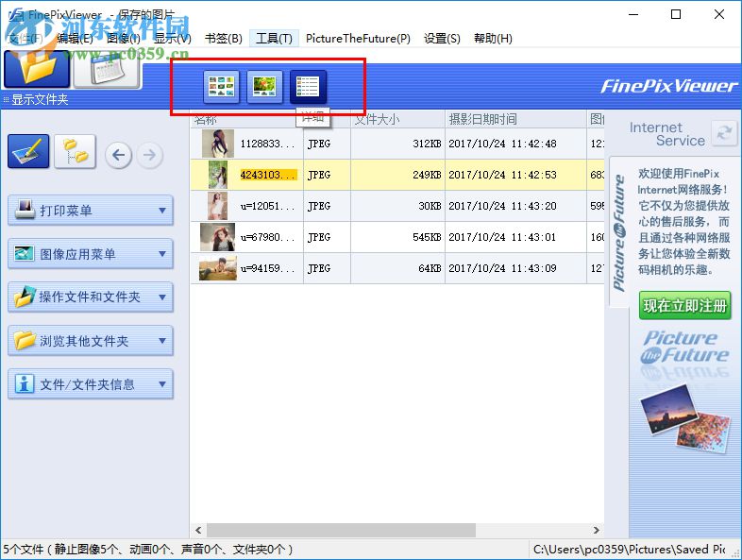This screenshot has height=560, width=742.
Task: Click the date 2017/10/24 11:42:53
Action: click(x=502, y=175)
